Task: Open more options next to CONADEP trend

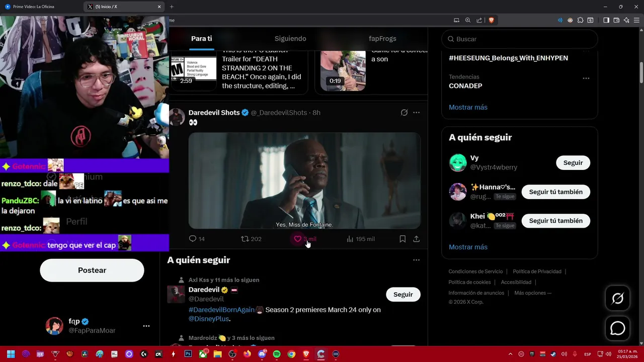Action: tap(586, 78)
